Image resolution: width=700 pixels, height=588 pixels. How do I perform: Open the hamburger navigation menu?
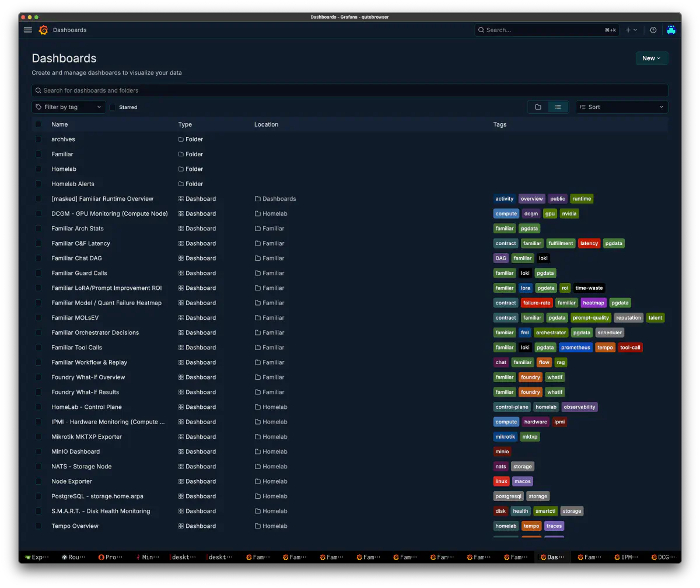tap(28, 30)
